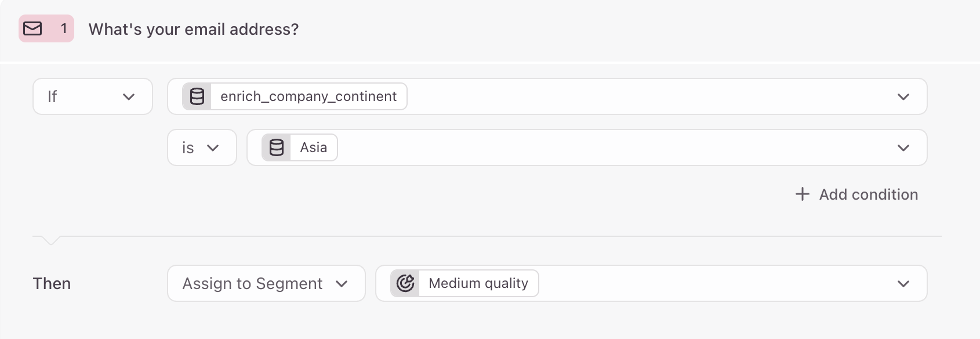980x339 pixels.
Task: Click the question number 1 badge
Action: point(64,28)
